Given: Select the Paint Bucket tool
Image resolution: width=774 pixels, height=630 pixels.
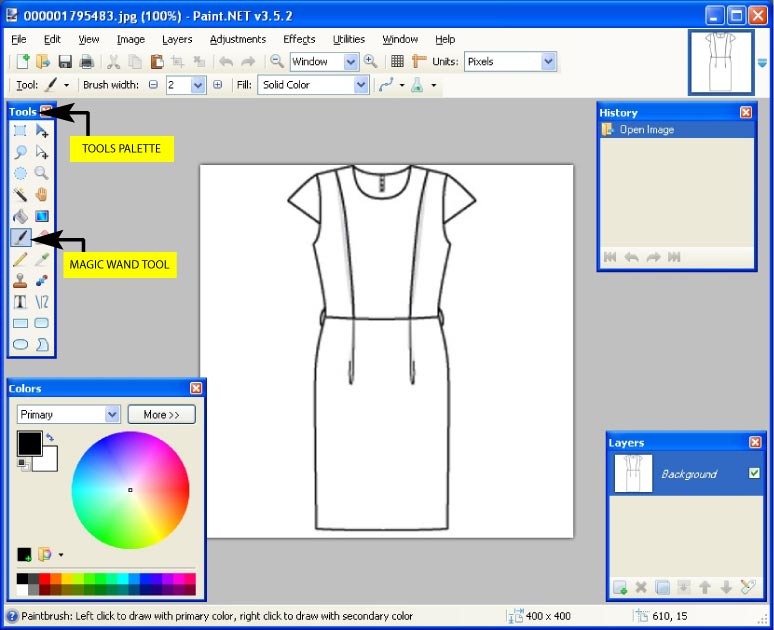Looking at the screenshot, I should (x=20, y=216).
